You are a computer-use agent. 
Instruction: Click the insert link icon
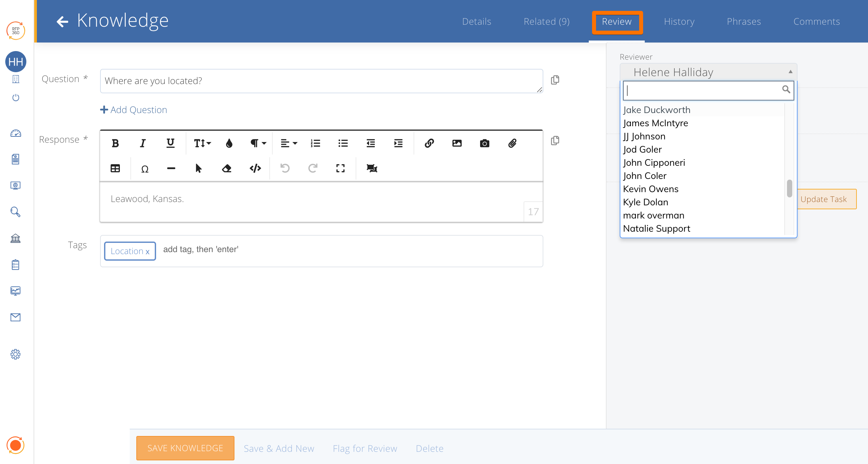tap(429, 143)
